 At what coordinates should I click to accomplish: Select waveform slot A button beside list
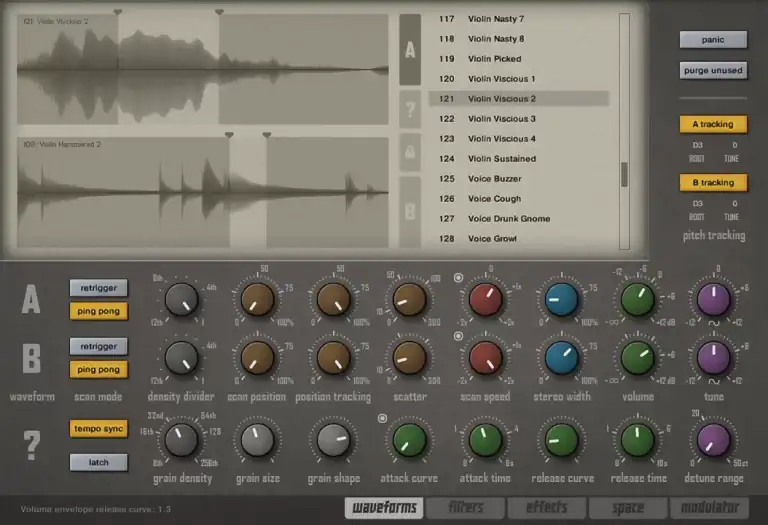click(410, 50)
